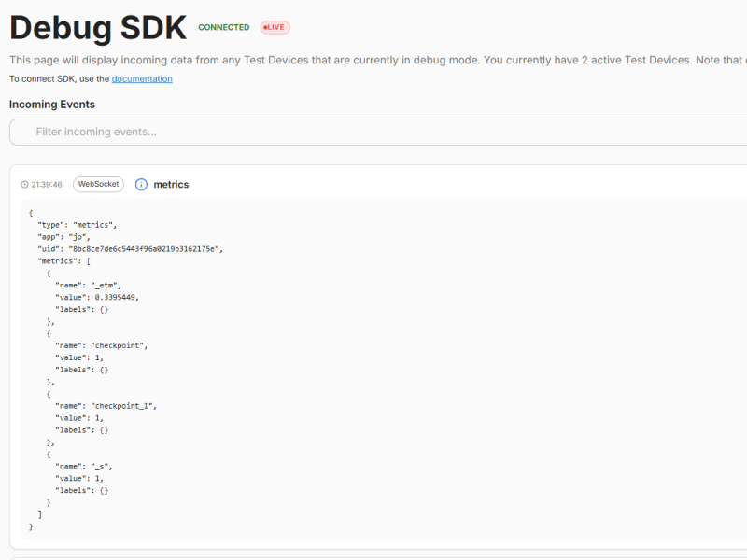The width and height of the screenshot is (747, 560).
Task: Collapse the metrics array in the JSON
Action: point(63,260)
